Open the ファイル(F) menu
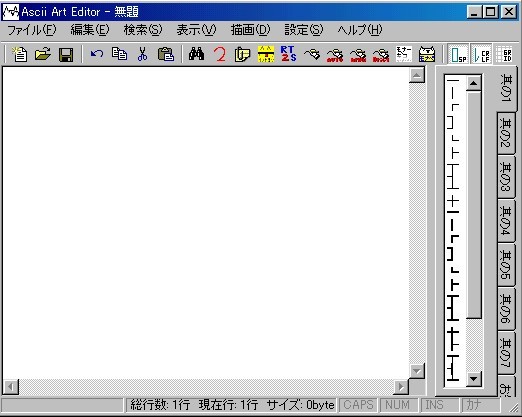The height and width of the screenshot is (417, 522). [32, 30]
